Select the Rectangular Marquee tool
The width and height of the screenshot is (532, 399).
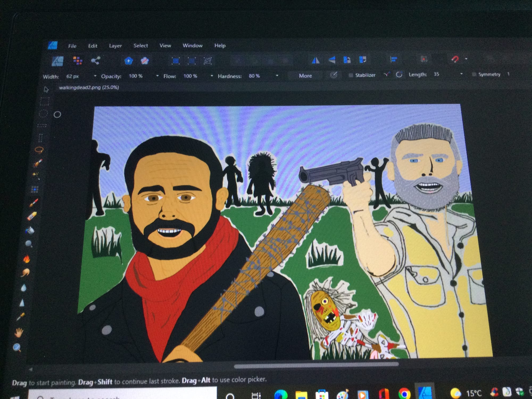coord(45,101)
